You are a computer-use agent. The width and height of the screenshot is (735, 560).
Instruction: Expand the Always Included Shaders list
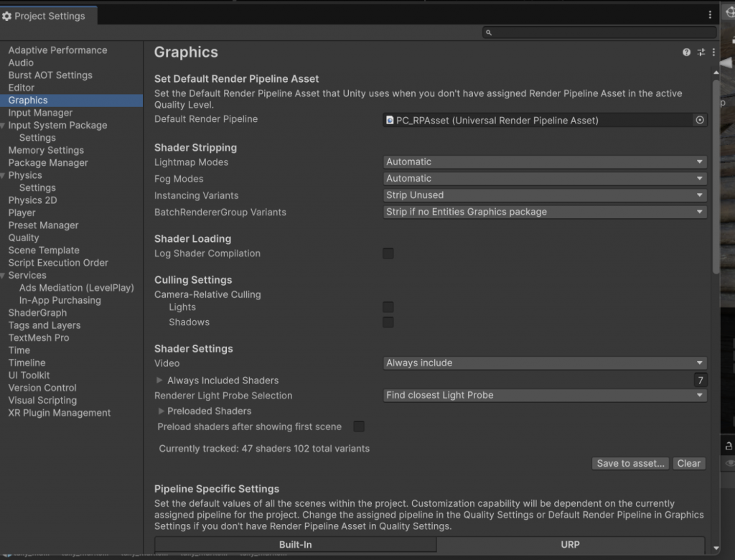pos(159,381)
